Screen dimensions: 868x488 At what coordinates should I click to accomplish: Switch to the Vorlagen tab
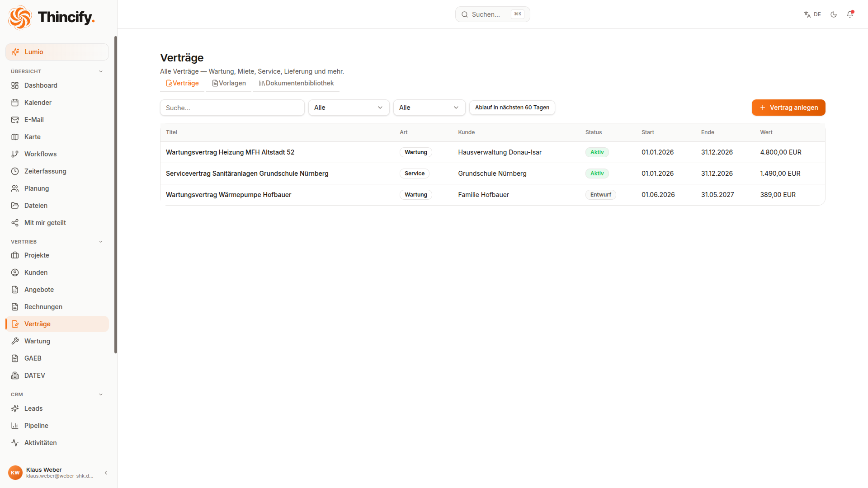(x=229, y=83)
